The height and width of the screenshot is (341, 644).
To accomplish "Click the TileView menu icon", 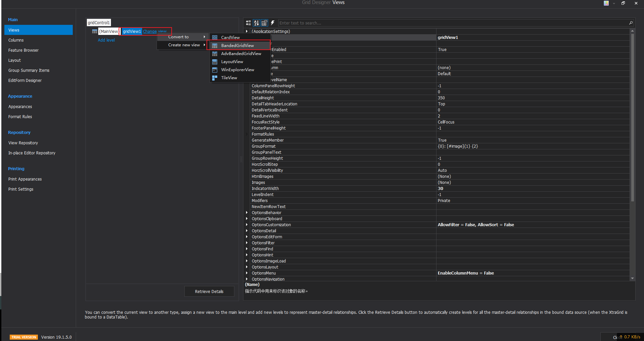I will pos(215,78).
